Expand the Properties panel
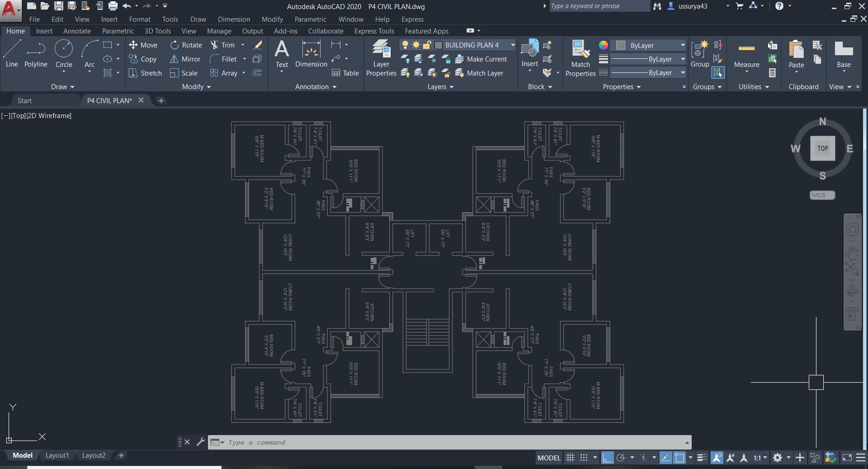This screenshot has height=469, width=868. point(622,87)
